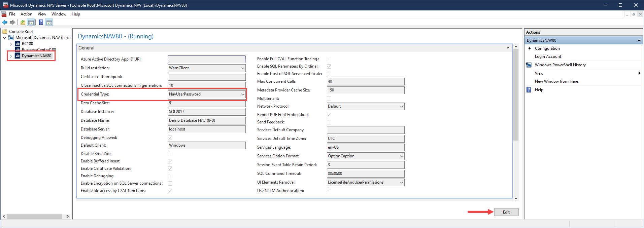
Task: Toggle the Show/Hide Console Tree icon
Action: click(31, 23)
